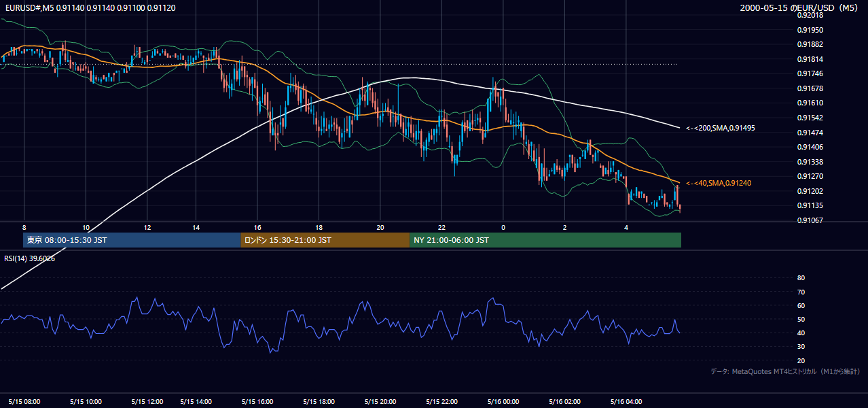Click the 0.92018 price axis label
Screen dimensions: 868x408
click(811, 15)
